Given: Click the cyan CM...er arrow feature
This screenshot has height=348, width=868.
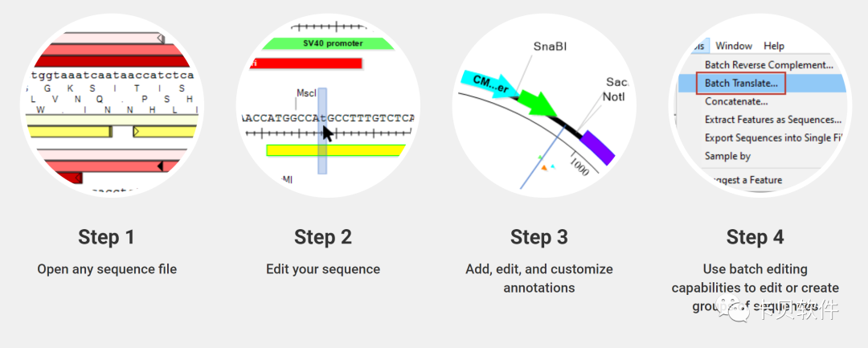Looking at the screenshot, I should coord(487,83).
